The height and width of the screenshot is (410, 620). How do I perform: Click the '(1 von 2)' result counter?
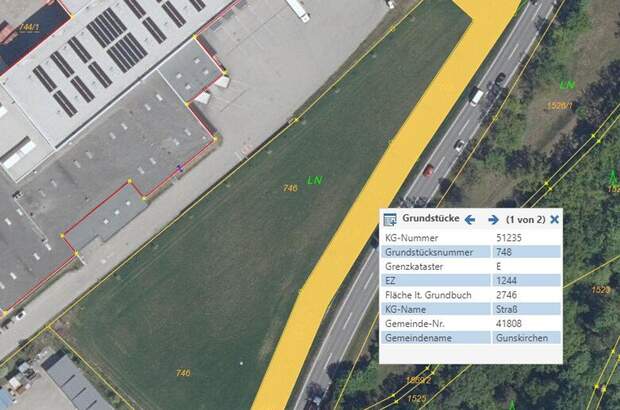point(525,219)
